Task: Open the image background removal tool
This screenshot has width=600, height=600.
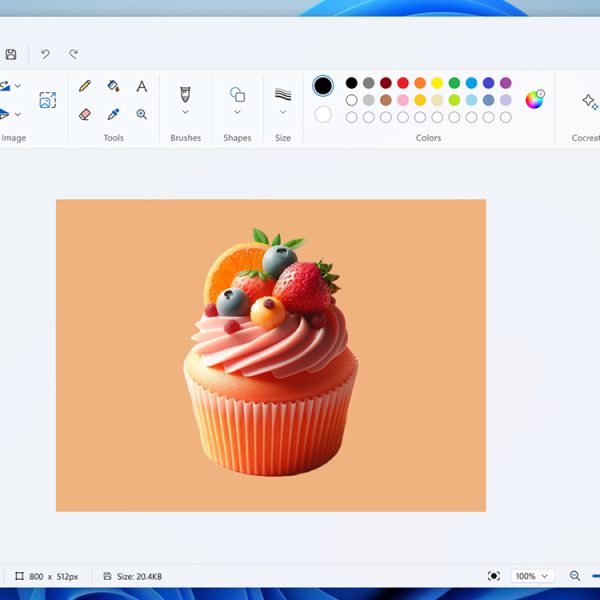Action: [48, 100]
